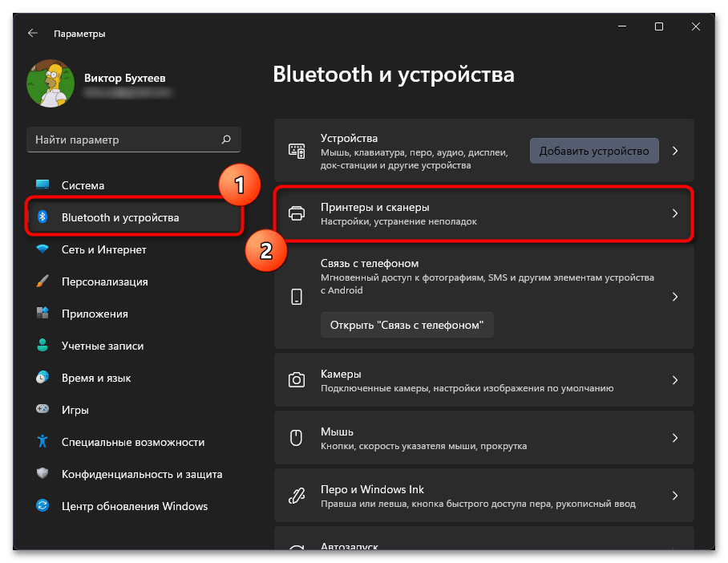Click the Устройства keyboard-devices icon
This screenshot has height=563, width=728.
(297, 151)
